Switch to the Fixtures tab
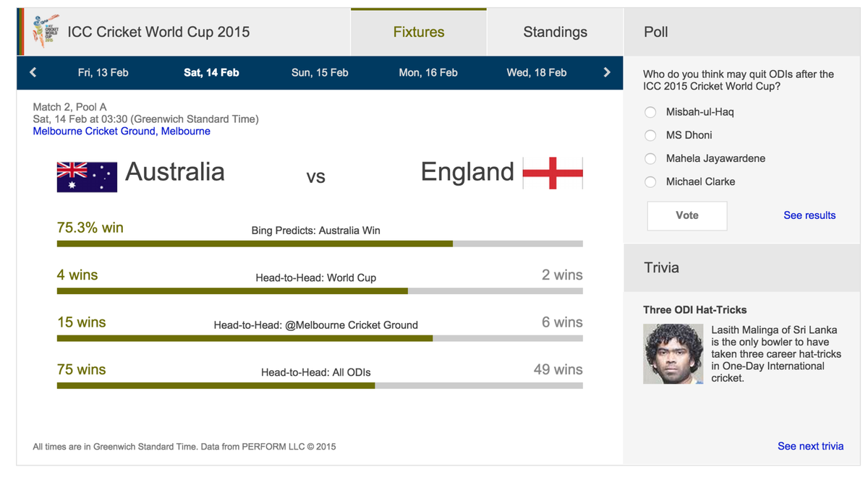Image resolution: width=868 pixels, height=477 pixels. (x=418, y=32)
